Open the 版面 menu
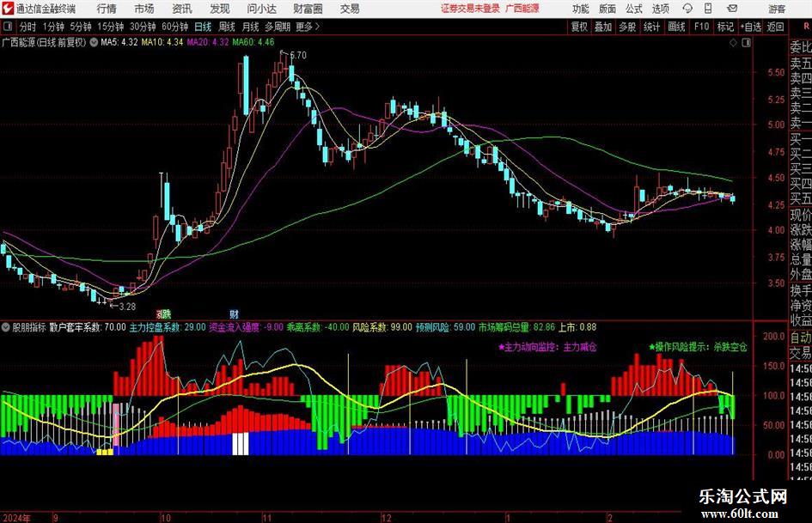Image resolution: width=812 pixels, height=523 pixels. 607,9
